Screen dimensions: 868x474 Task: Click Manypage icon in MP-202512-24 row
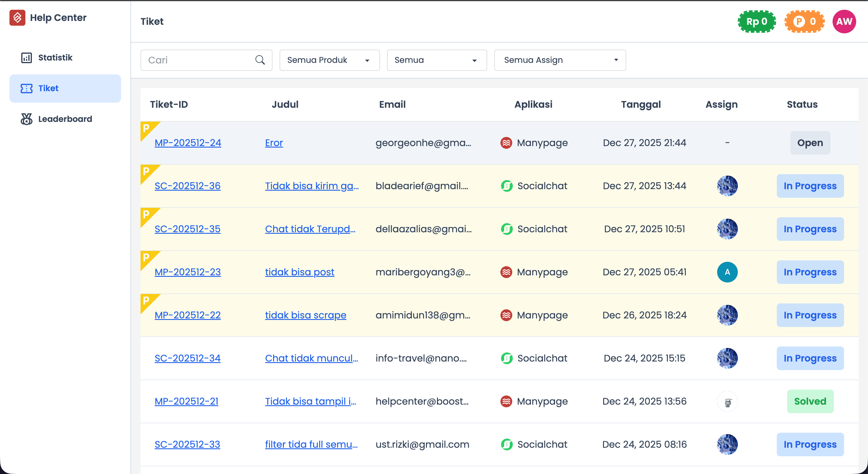pyautogui.click(x=506, y=143)
